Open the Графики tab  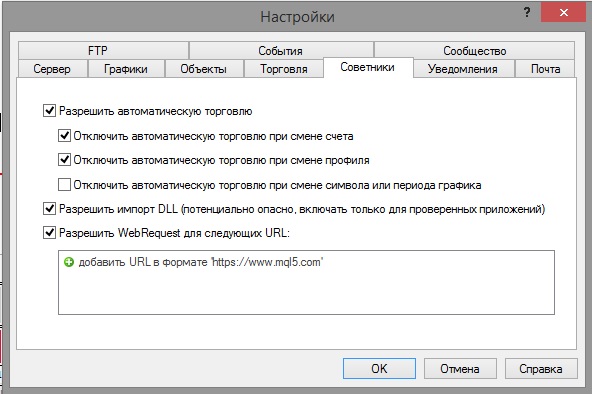point(126,69)
